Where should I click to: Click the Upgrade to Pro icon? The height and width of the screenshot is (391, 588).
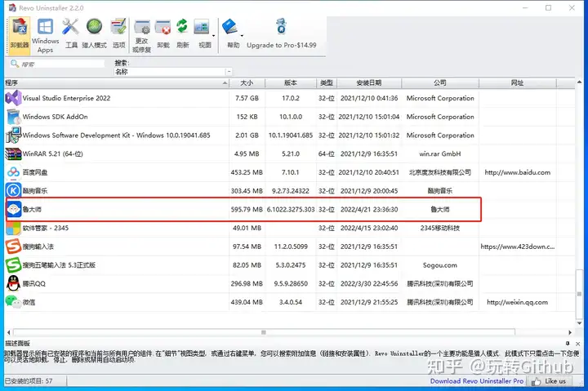click(x=281, y=27)
